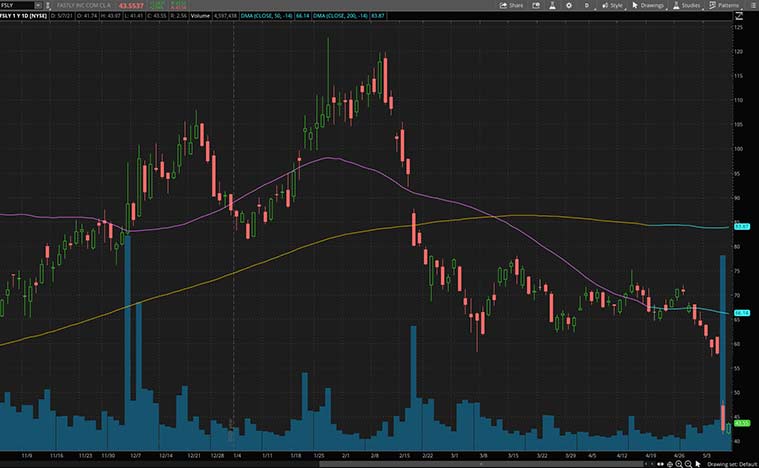
Task: Click the D timeframe button
Action: point(587,5)
